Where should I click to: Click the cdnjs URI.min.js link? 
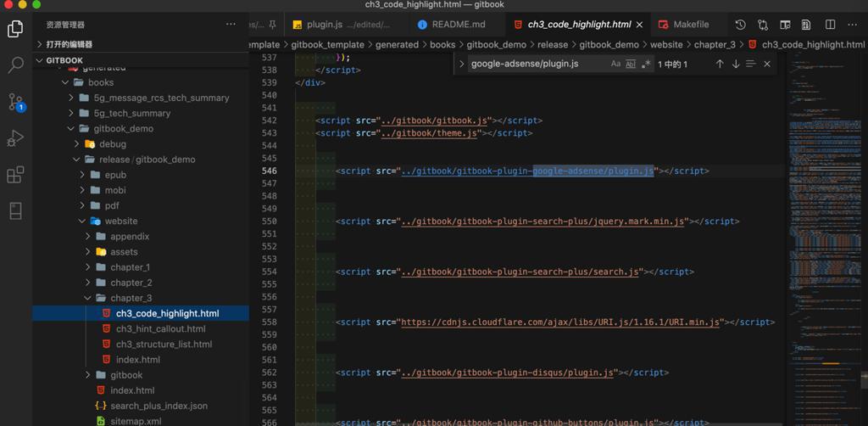click(560, 322)
